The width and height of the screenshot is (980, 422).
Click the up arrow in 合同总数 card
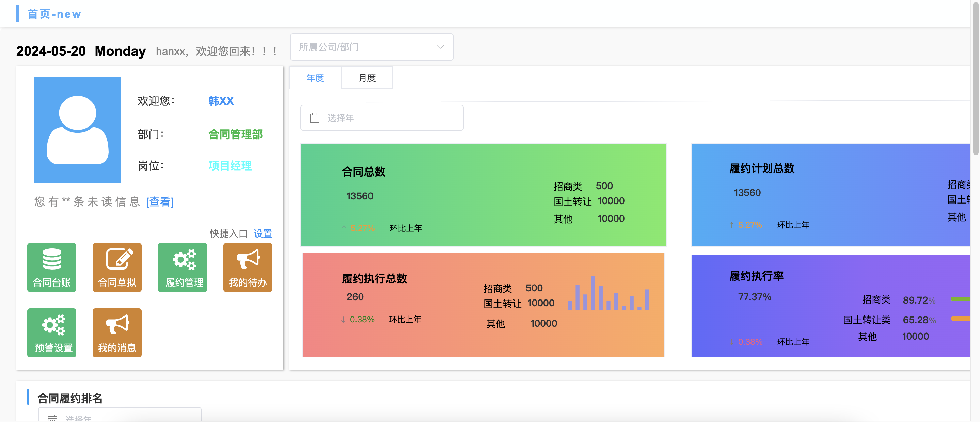pos(344,228)
